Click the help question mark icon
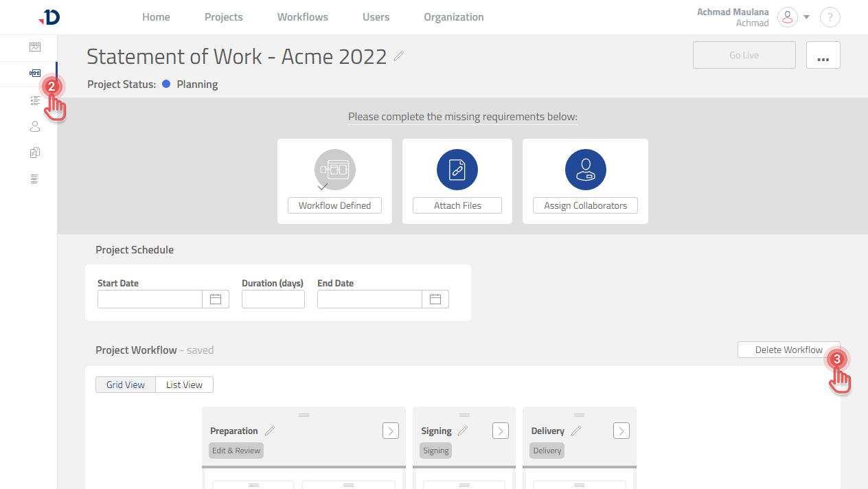Image resolution: width=868 pixels, height=489 pixels. pyautogui.click(x=830, y=17)
